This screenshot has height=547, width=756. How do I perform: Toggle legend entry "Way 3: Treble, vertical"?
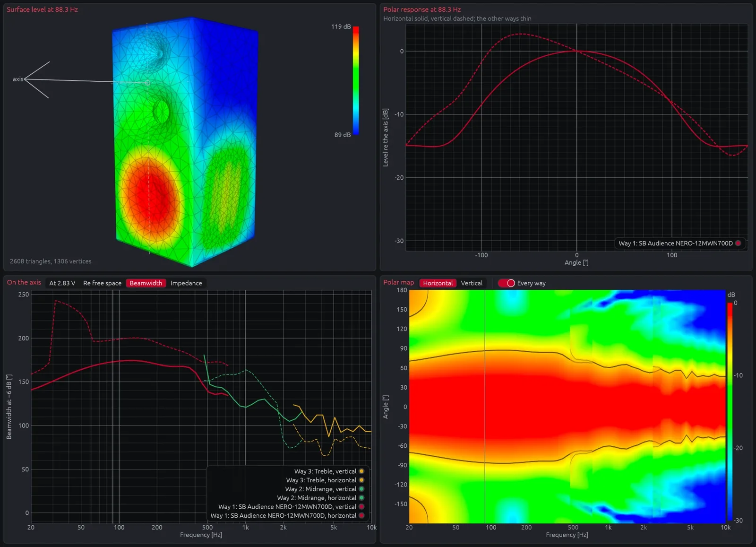coord(329,471)
